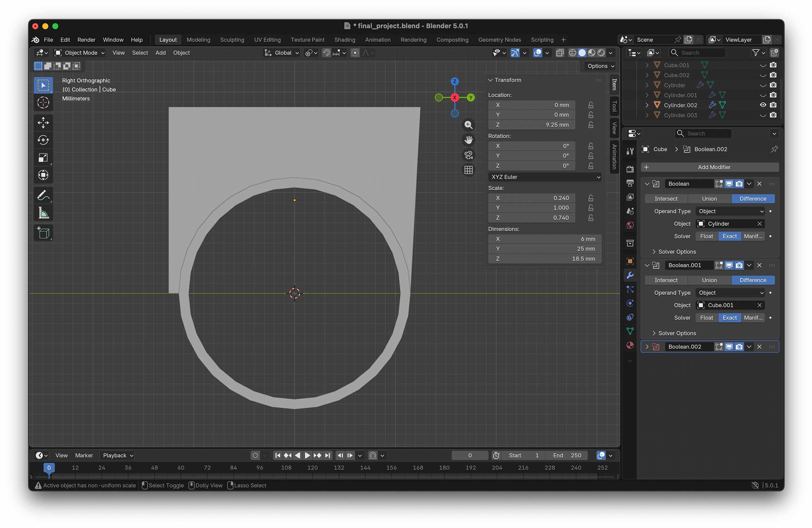
Task: Lock the Location Z value
Action: pos(591,125)
